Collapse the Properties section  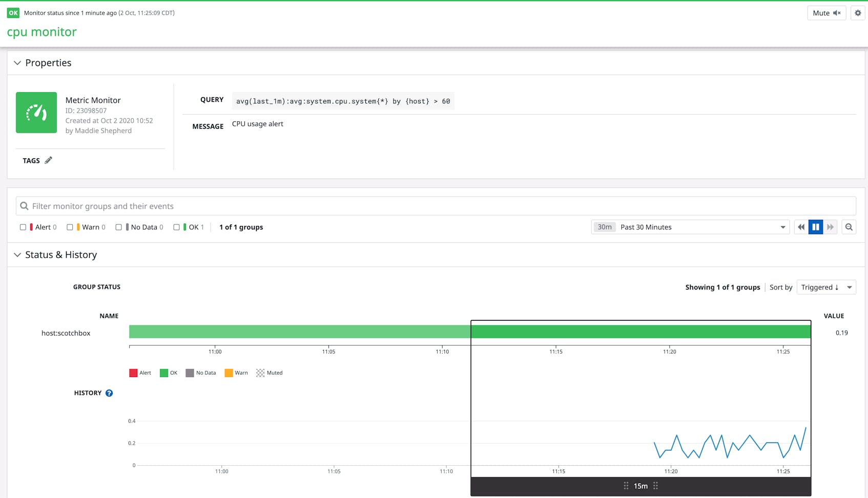[17, 63]
